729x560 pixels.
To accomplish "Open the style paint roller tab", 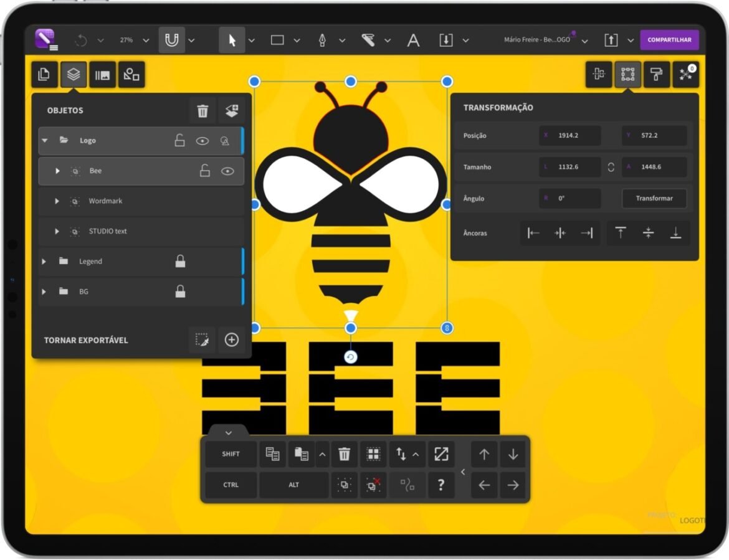I will point(657,74).
